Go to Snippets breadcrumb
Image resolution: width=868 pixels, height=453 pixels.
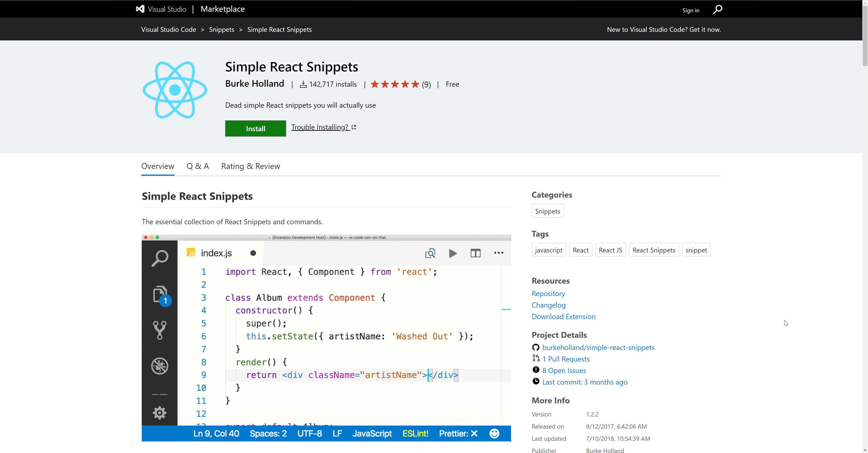[221, 30]
